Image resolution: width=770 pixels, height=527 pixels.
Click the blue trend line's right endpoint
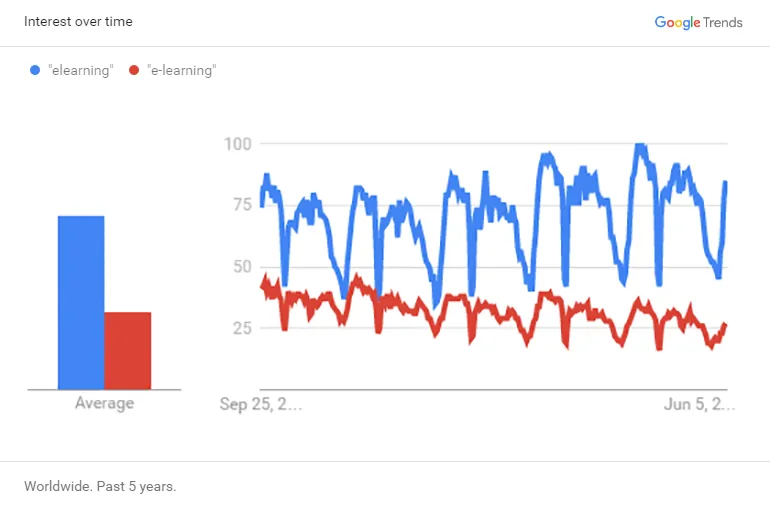coord(725,182)
